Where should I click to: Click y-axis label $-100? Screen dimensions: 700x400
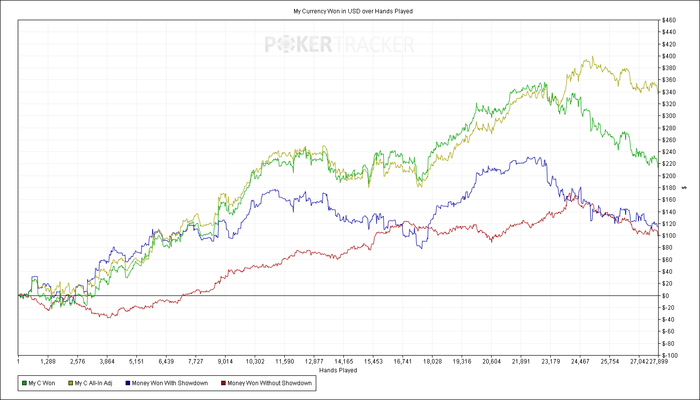[x=669, y=355]
